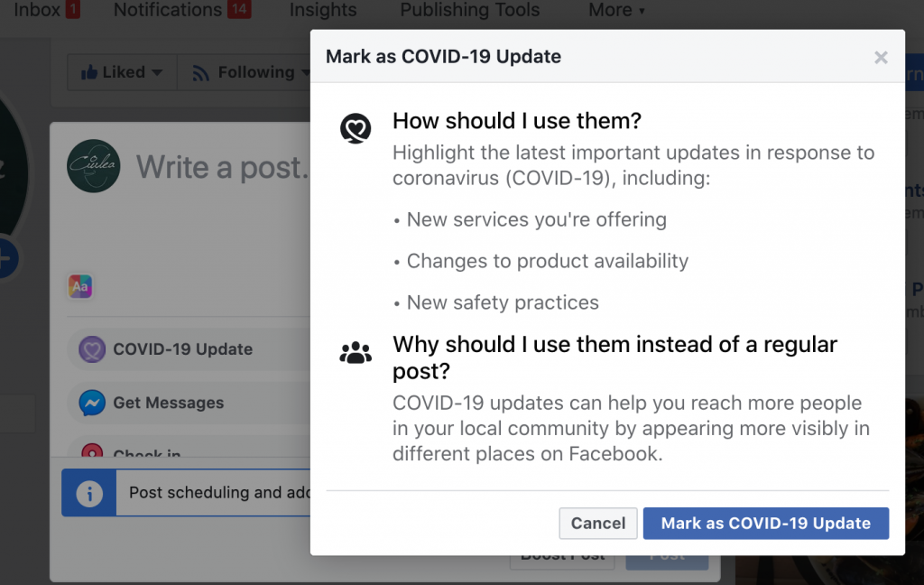Click the colorful text background icon
This screenshot has width=924, height=585.
click(80, 287)
